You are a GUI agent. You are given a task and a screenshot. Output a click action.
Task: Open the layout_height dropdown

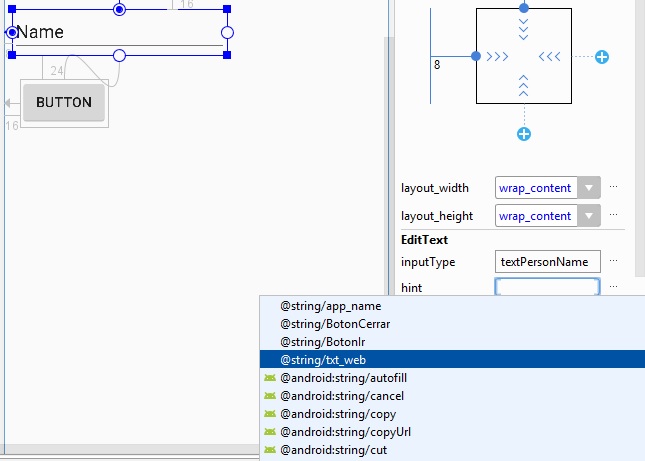pos(590,216)
